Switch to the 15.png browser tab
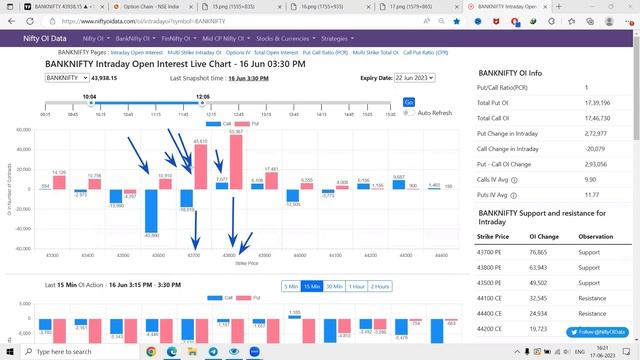 241,7
